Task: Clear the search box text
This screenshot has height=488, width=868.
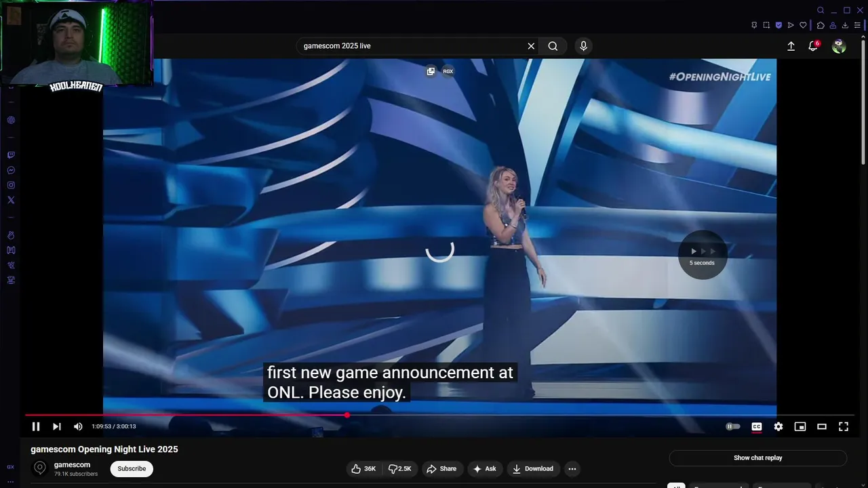Action: click(x=531, y=46)
